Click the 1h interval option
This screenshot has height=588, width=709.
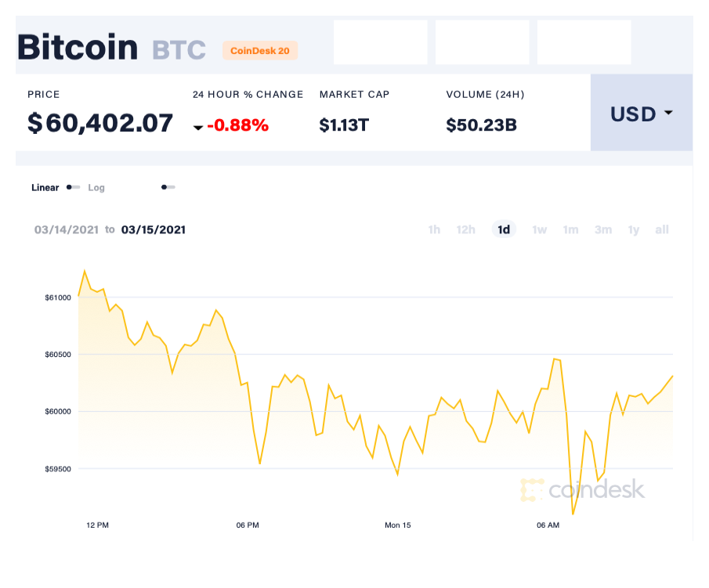[434, 229]
